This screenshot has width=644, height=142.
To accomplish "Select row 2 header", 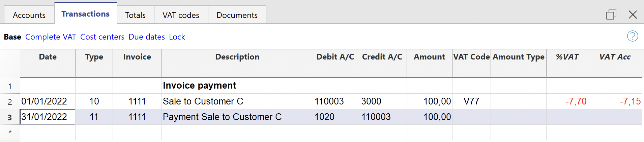I will (x=10, y=102).
